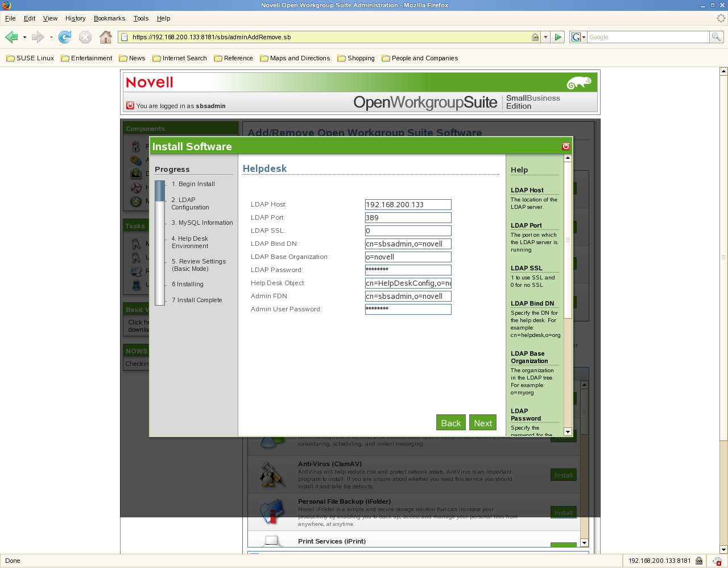Click into the LDAP Bind DN field

click(x=408, y=244)
